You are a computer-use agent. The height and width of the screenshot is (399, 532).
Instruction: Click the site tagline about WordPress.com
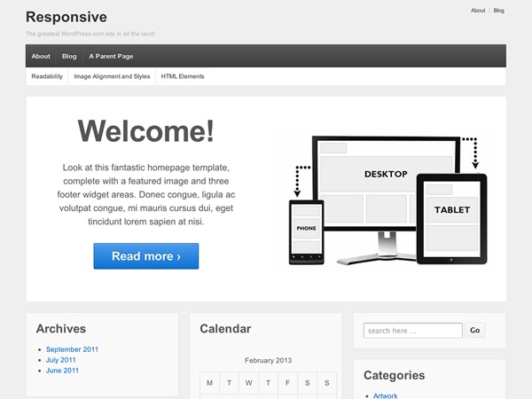90,34
